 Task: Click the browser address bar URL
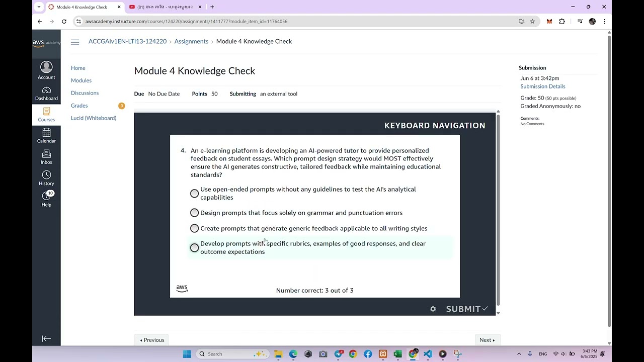coord(186,21)
